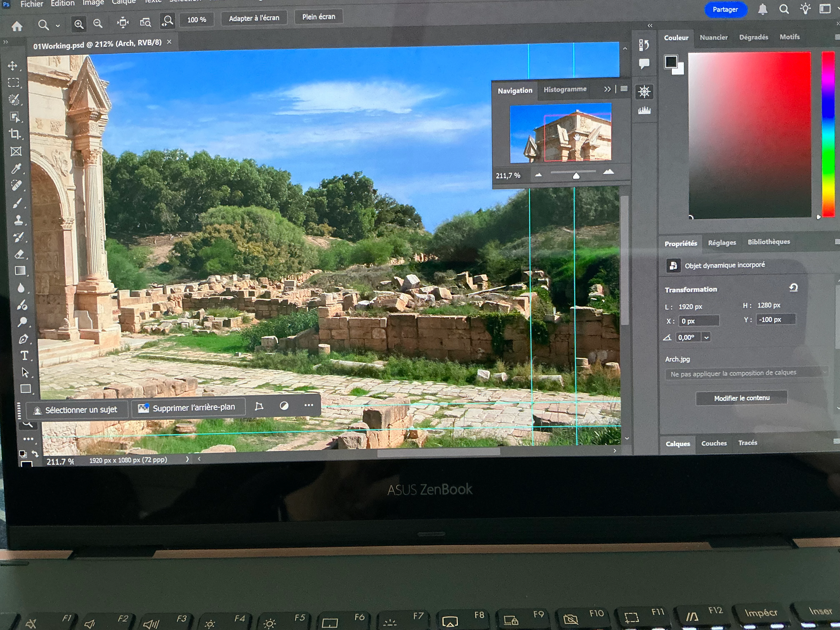Screen dimensions: 840x630
Task: Select the Move tool
Action: point(13,66)
